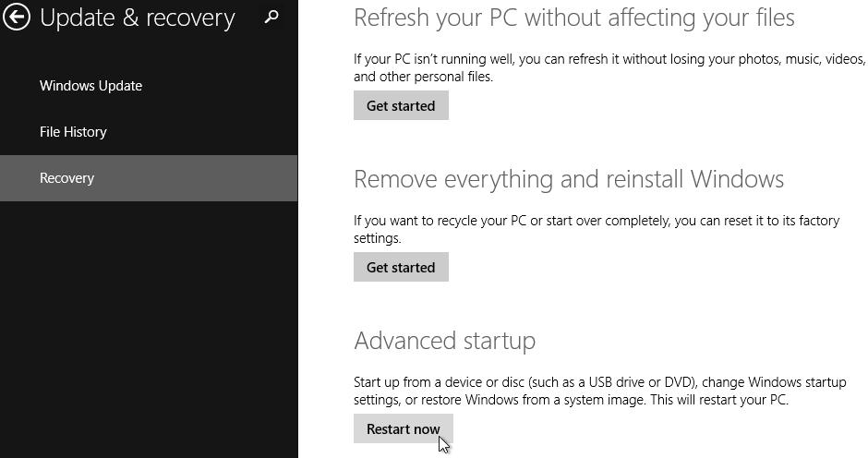868x458 pixels.
Task: Click the empty sidebar area below Recovery
Action: [x=148, y=323]
